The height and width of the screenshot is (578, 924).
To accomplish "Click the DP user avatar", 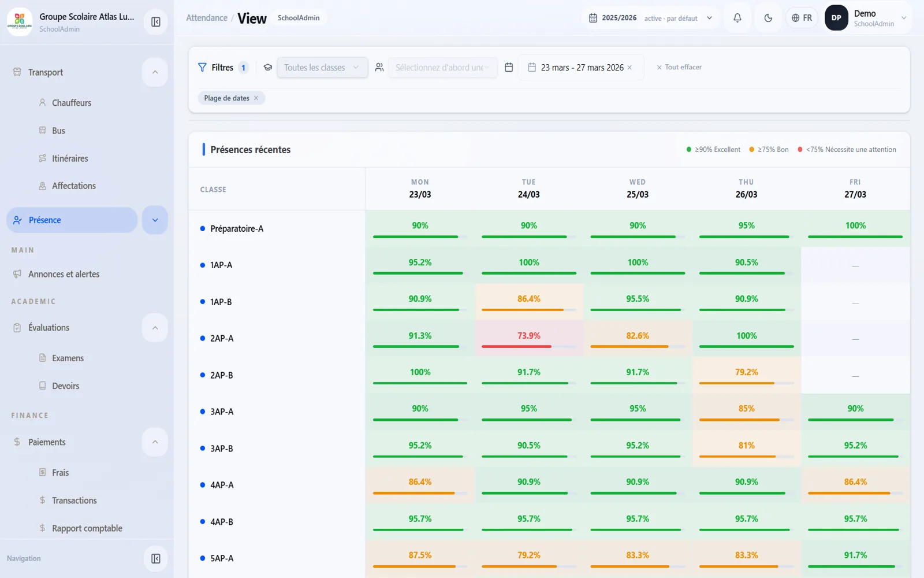I will (x=836, y=18).
